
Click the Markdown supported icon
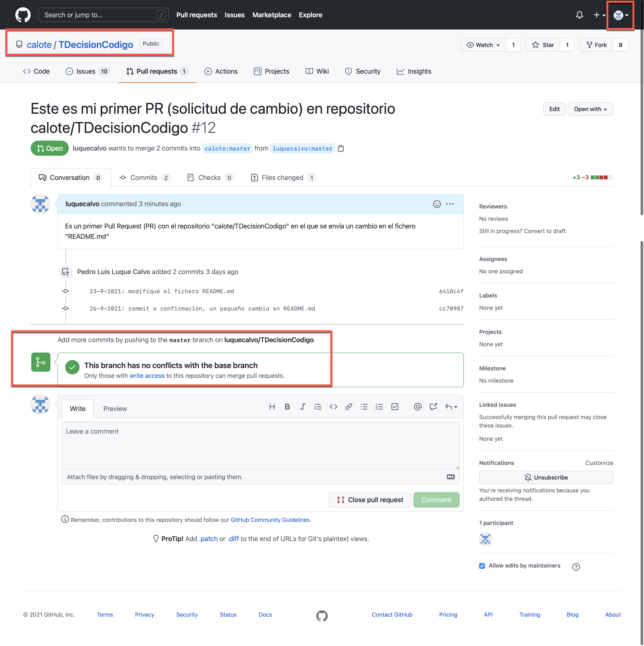point(450,477)
